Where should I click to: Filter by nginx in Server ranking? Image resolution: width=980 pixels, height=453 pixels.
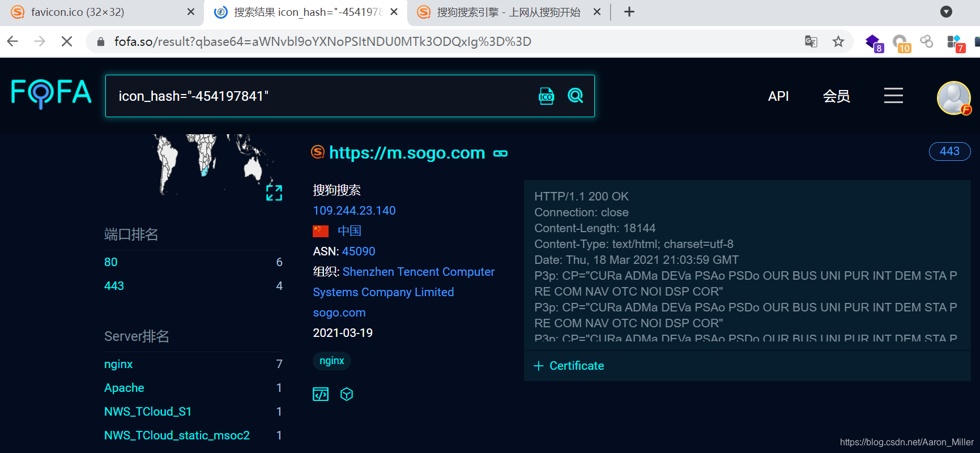click(118, 364)
